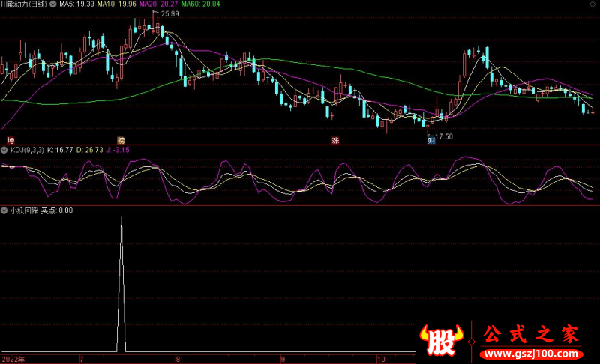This screenshot has height=364, width=600.
Task: Click the KDJ(9,3,3) indicator name
Action: click(27, 150)
